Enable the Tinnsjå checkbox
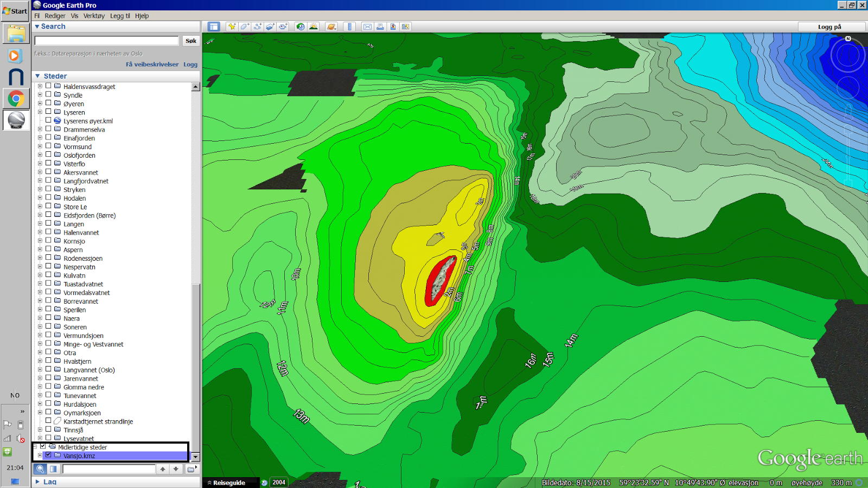Screen dimensions: 868x488 (x=48, y=429)
